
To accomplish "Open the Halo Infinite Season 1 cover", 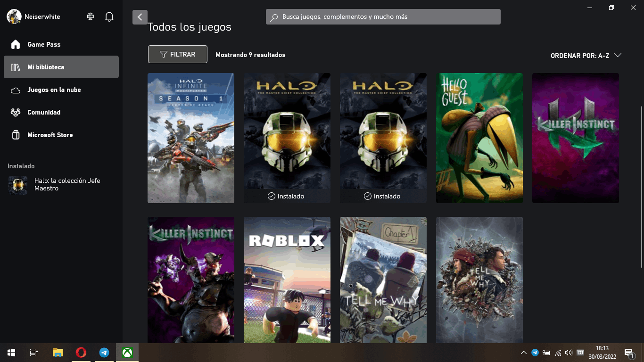I will point(191,138).
